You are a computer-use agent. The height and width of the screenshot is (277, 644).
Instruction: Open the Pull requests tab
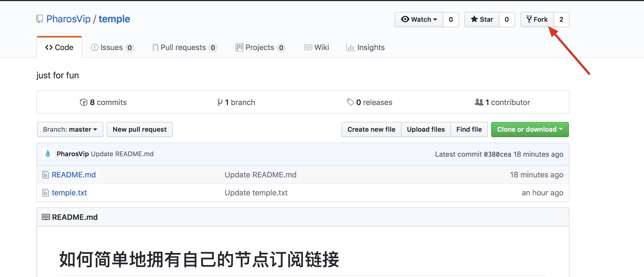coord(185,47)
